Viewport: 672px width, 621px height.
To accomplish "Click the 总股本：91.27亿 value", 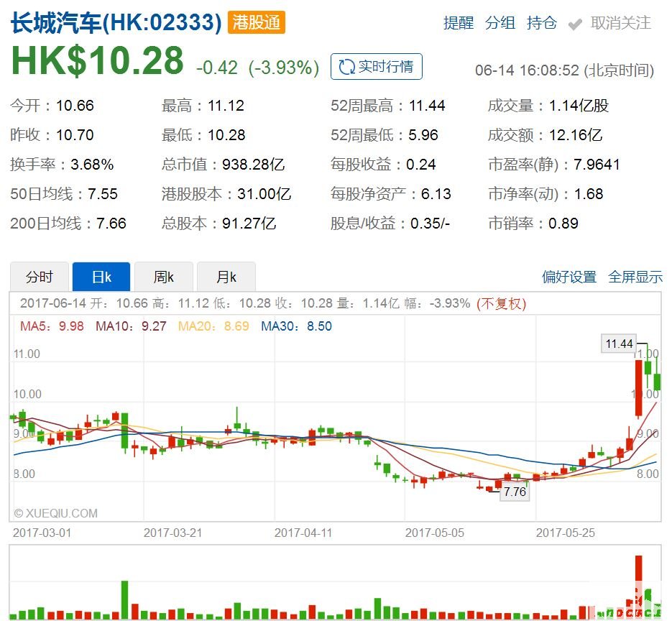I will point(218,224).
